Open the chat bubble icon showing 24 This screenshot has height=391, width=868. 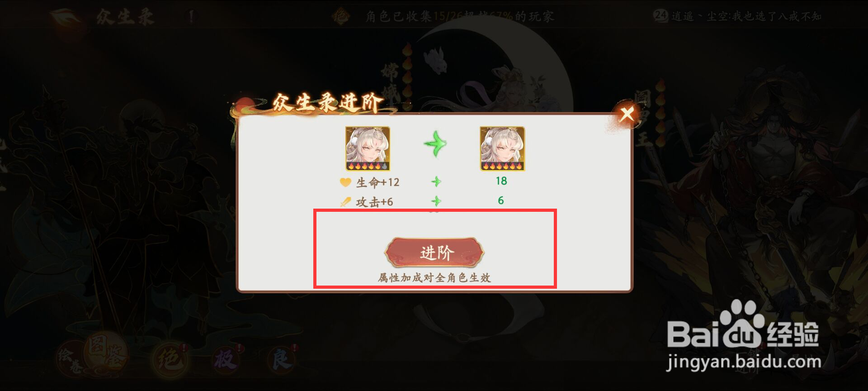[x=660, y=15]
